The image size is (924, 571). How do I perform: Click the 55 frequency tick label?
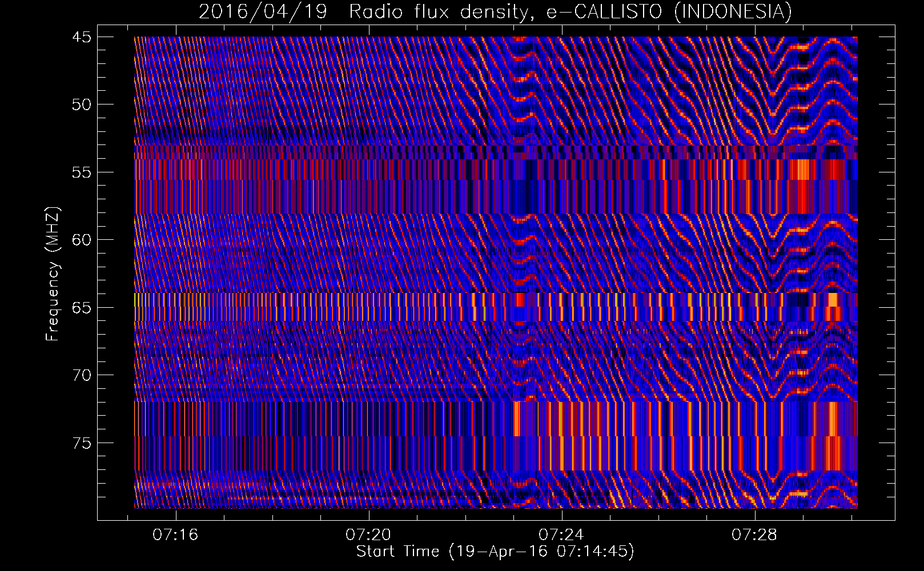pyautogui.click(x=82, y=172)
